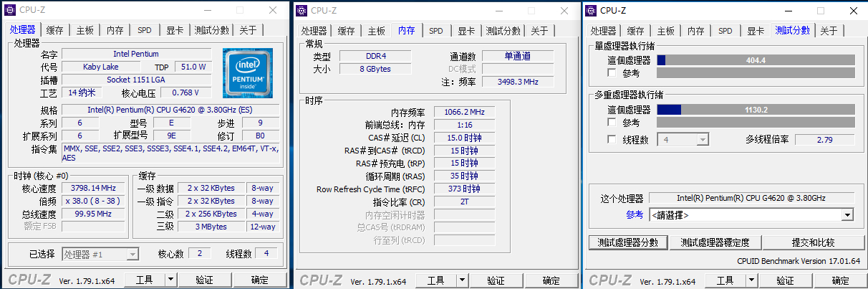Enable 參考 checkbox under 多重處理器執行緒
The width and height of the screenshot is (868, 289).
point(612,123)
